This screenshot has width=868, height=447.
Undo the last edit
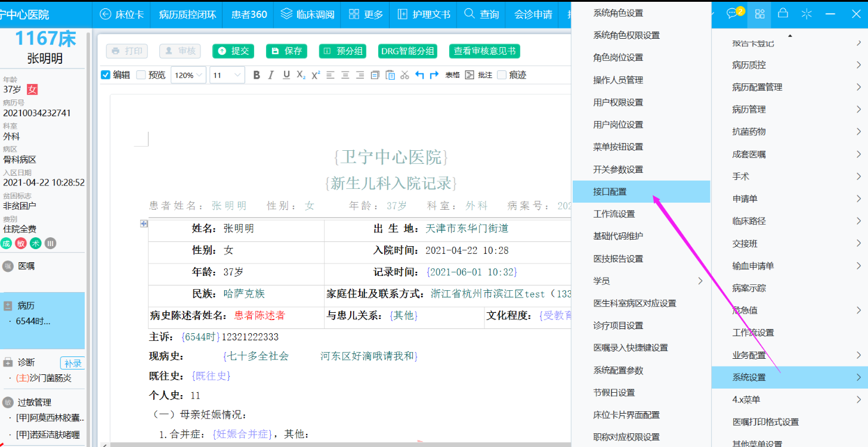click(419, 75)
